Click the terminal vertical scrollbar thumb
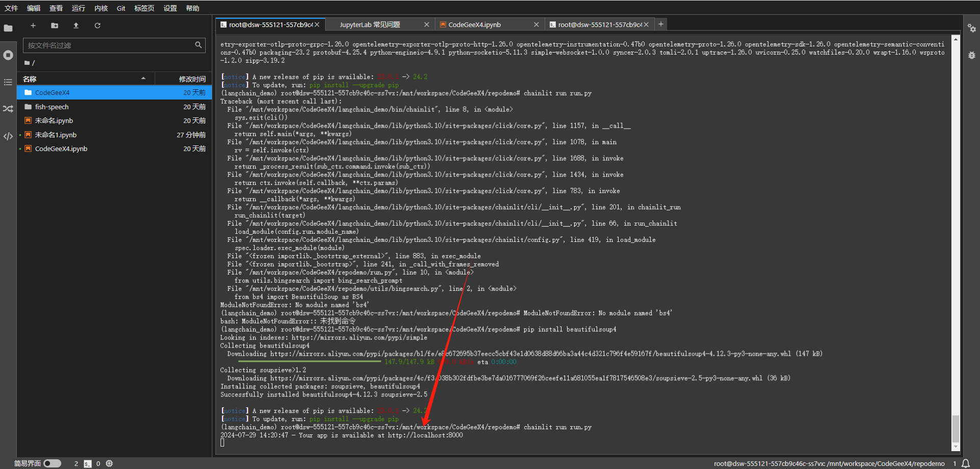 click(x=955, y=429)
